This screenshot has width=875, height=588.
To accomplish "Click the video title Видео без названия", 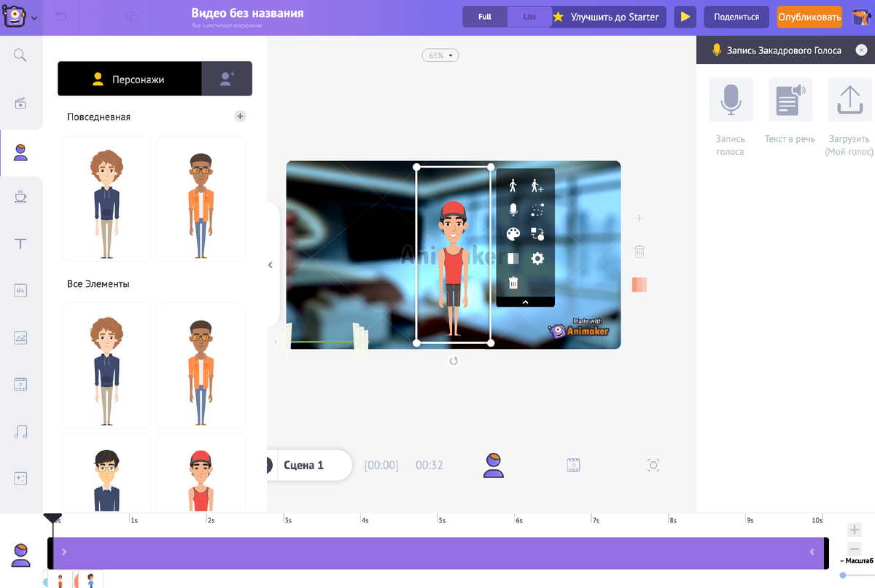I will tap(247, 13).
